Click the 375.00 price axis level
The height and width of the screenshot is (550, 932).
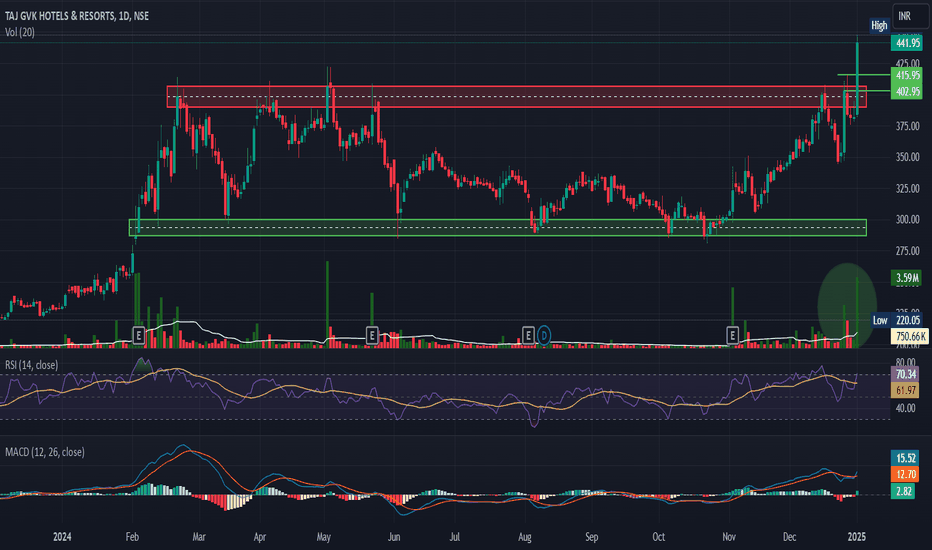908,126
